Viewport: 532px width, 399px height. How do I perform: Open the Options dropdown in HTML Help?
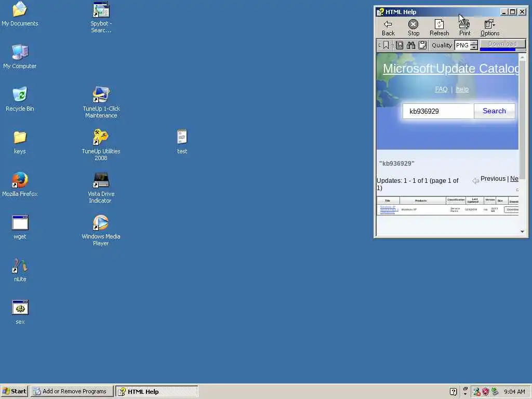[x=489, y=28]
